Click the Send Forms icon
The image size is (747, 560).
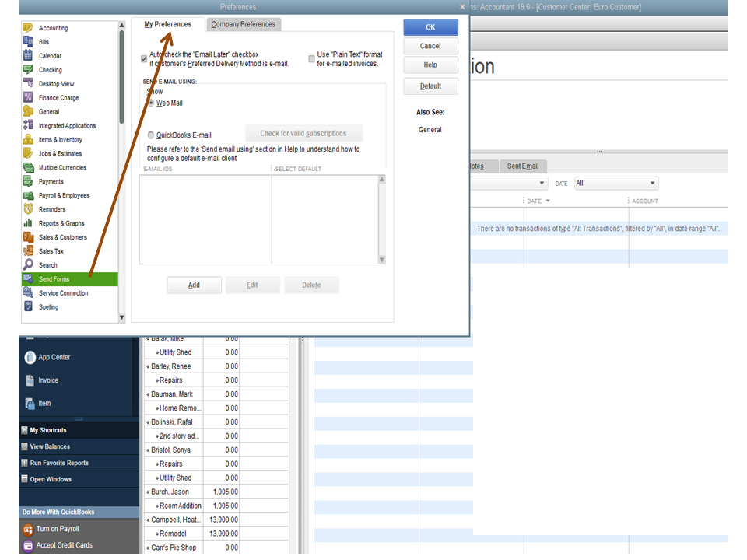pyautogui.click(x=28, y=278)
